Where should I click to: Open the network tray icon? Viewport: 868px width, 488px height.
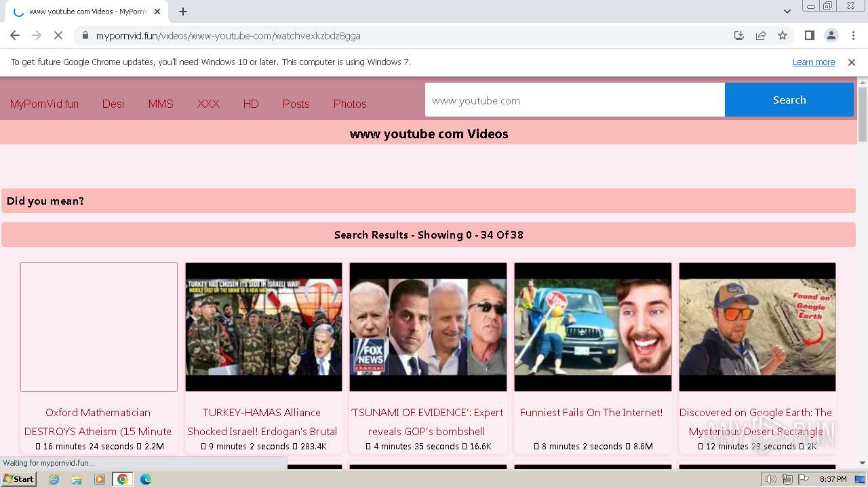[787, 479]
